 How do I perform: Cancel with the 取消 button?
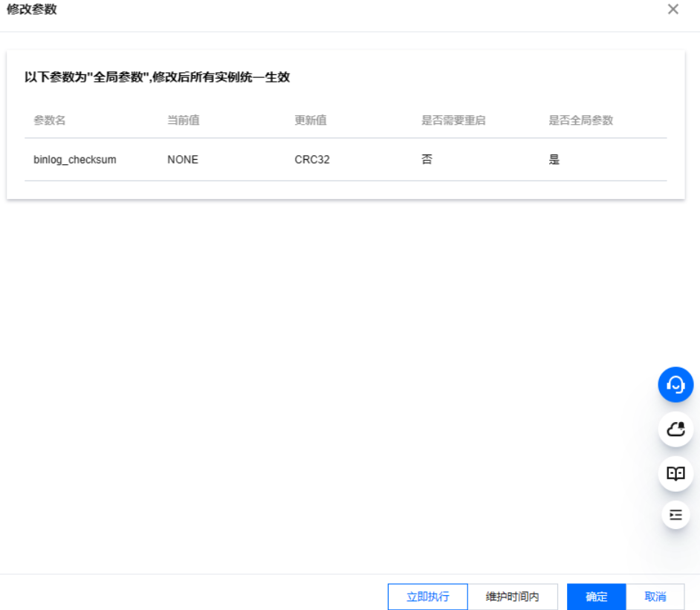tap(655, 597)
